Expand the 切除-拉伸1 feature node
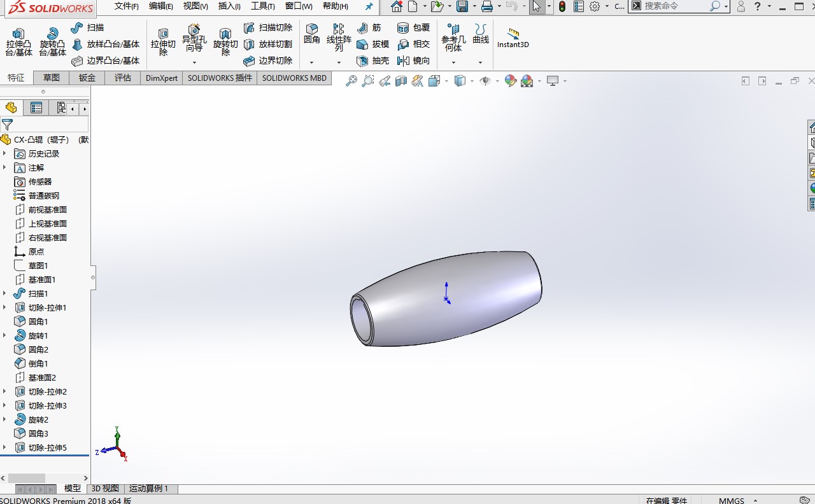This screenshot has height=504, width=815. coord(4,307)
